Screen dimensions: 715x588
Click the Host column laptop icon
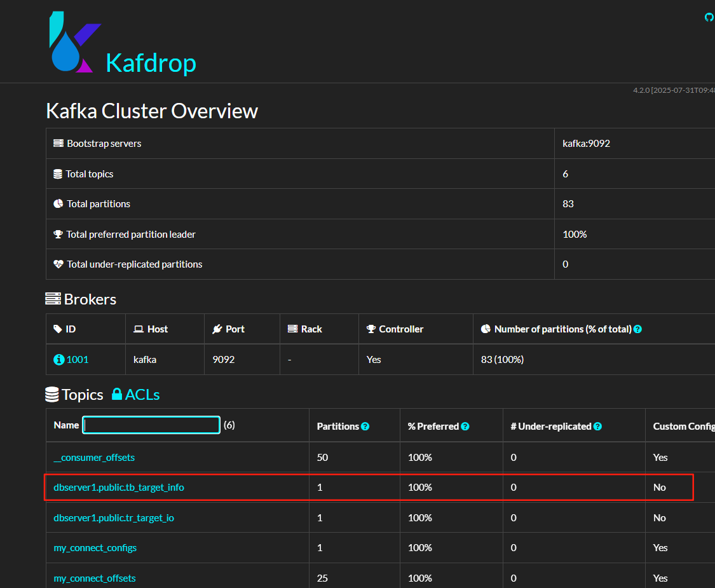coord(139,329)
